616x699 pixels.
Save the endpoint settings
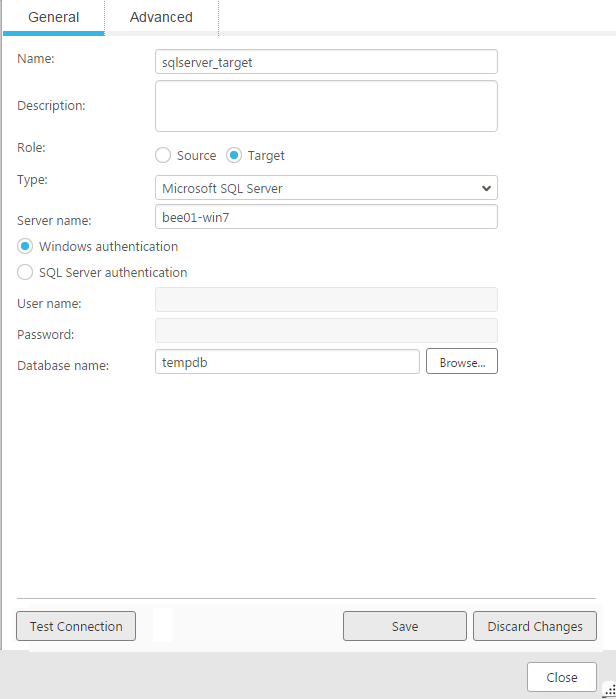click(405, 626)
